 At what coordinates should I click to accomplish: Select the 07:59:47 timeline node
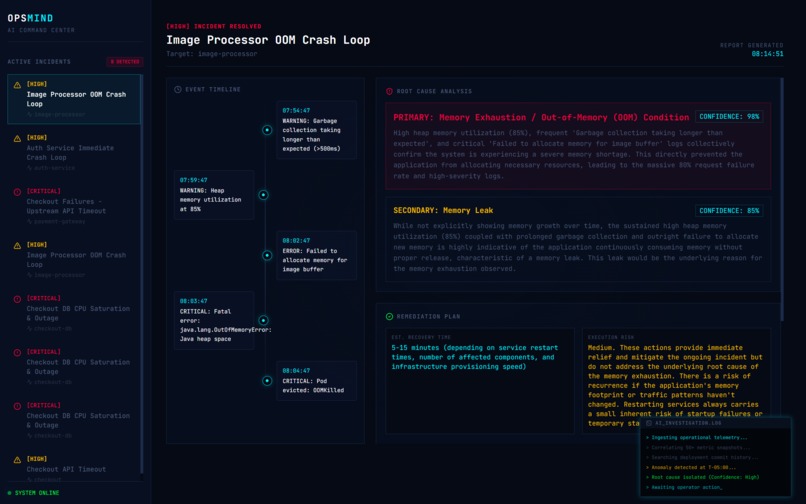tap(263, 195)
